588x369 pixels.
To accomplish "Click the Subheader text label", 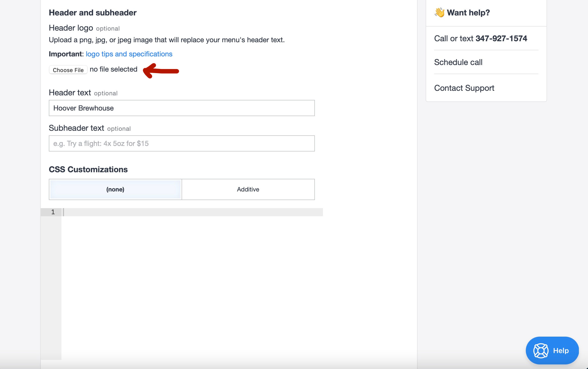I will 76,128.
